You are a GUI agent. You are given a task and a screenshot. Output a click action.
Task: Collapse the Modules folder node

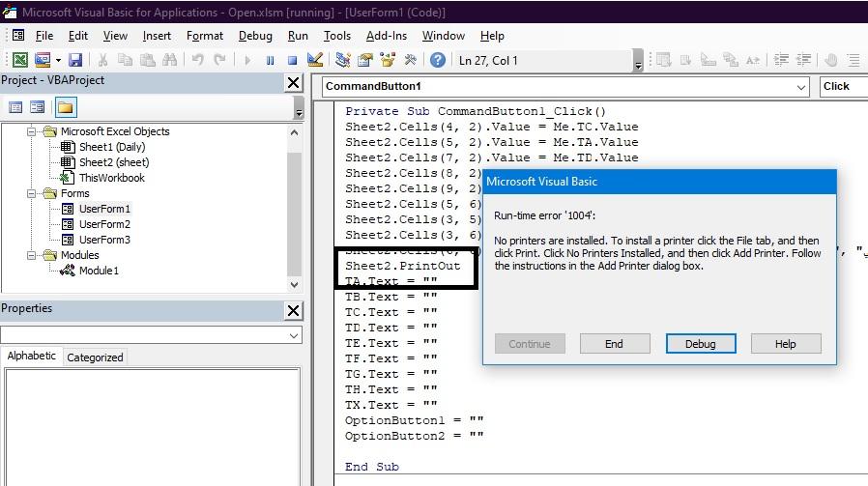click(x=32, y=256)
